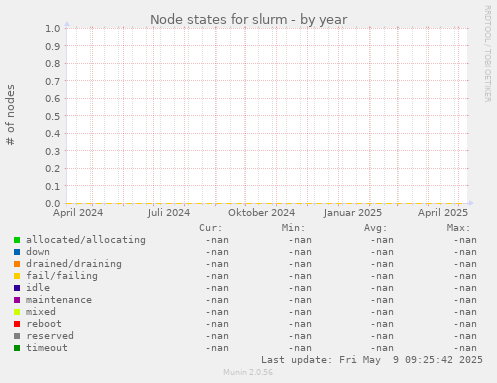The height and width of the screenshot is (383, 497).
Task: Select the 'maintenance' legend label
Action: click(x=59, y=300)
